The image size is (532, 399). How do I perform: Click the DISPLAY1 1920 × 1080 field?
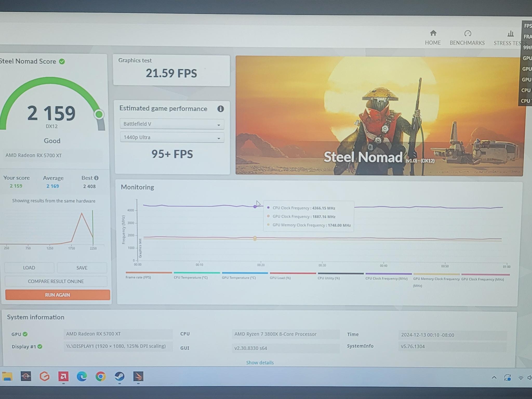[118, 346]
